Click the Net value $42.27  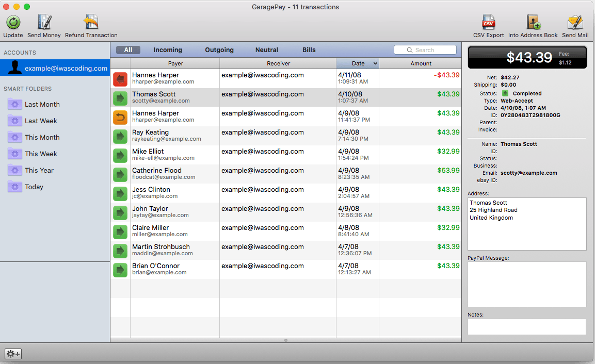click(510, 77)
